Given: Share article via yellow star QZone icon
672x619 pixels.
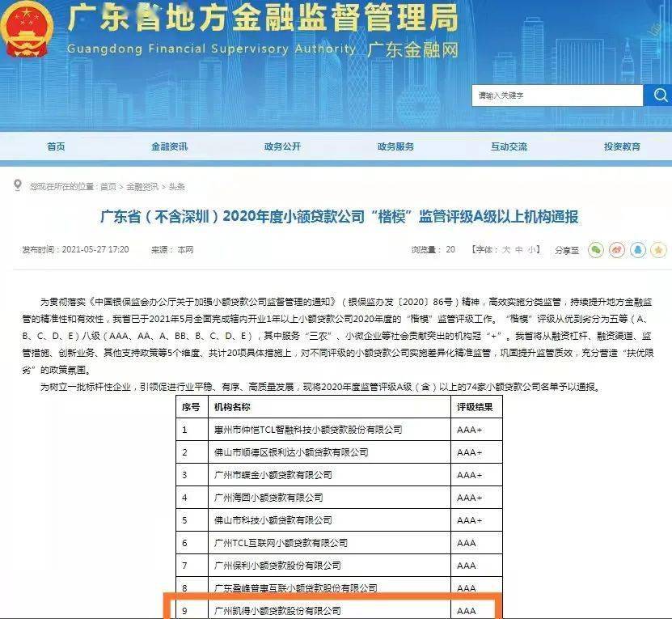Looking at the screenshot, I should 659,250.
